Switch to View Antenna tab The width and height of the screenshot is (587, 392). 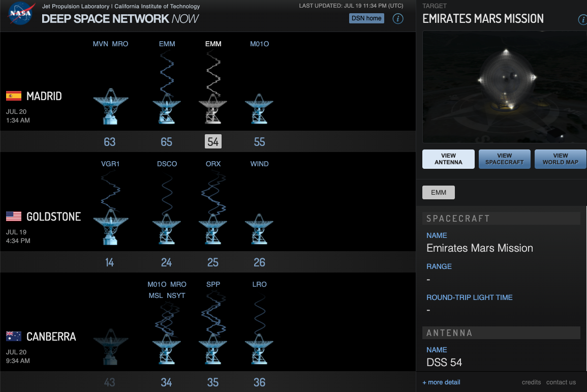coord(448,159)
